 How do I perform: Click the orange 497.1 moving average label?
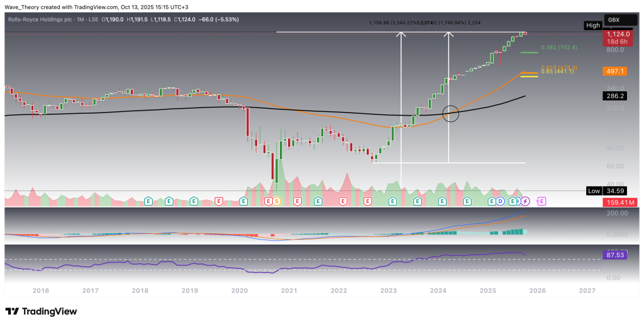tap(615, 72)
